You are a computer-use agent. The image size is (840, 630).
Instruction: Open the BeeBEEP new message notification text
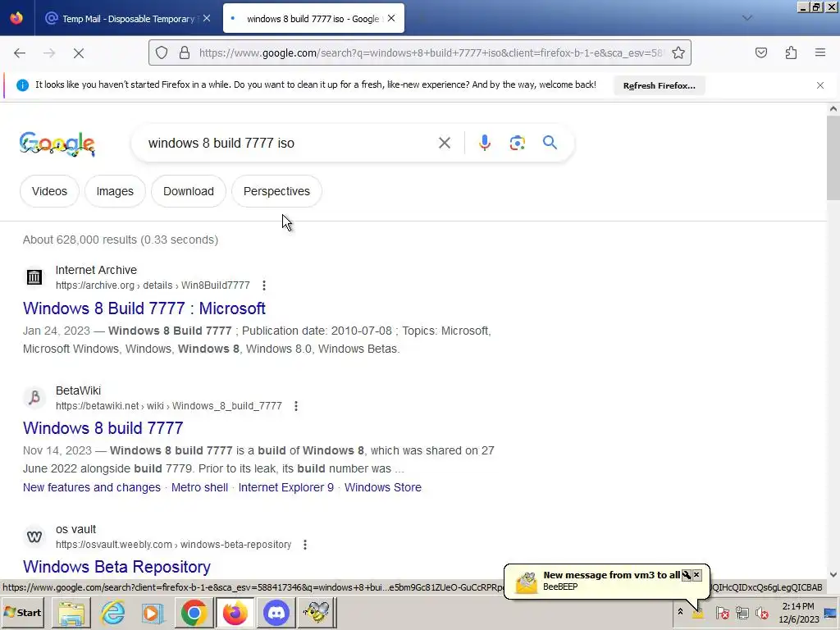612,575
